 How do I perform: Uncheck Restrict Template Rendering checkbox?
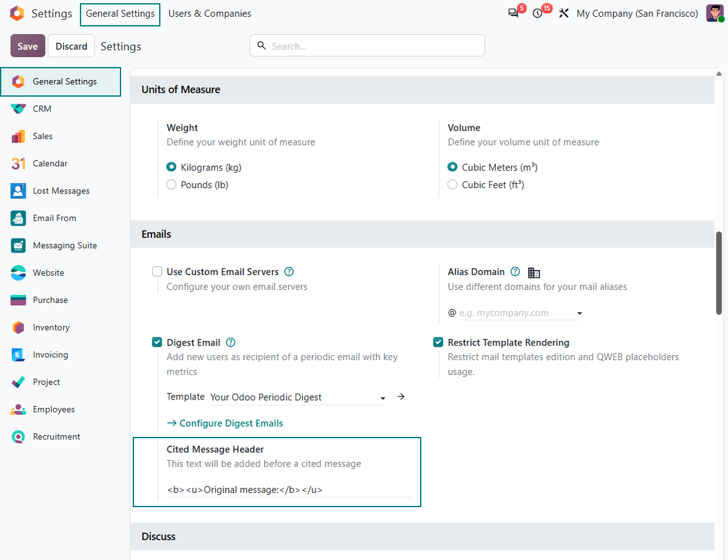tap(438, 342)
